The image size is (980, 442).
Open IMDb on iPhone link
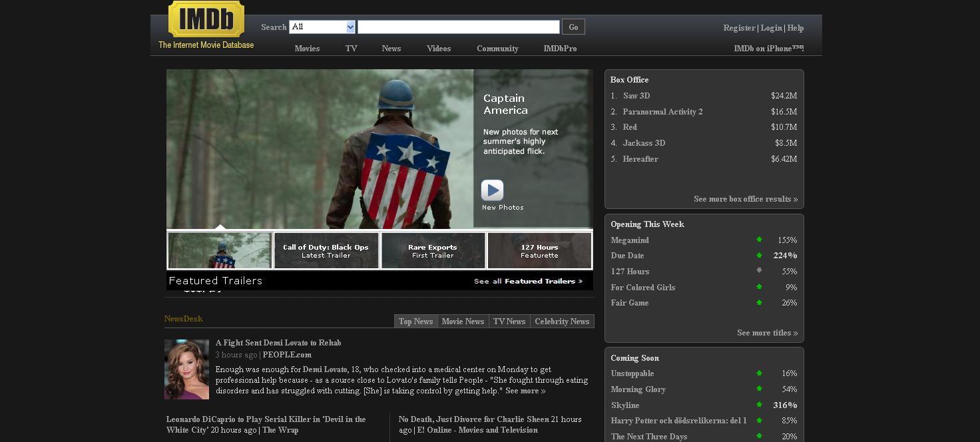[x=769, y=49]
